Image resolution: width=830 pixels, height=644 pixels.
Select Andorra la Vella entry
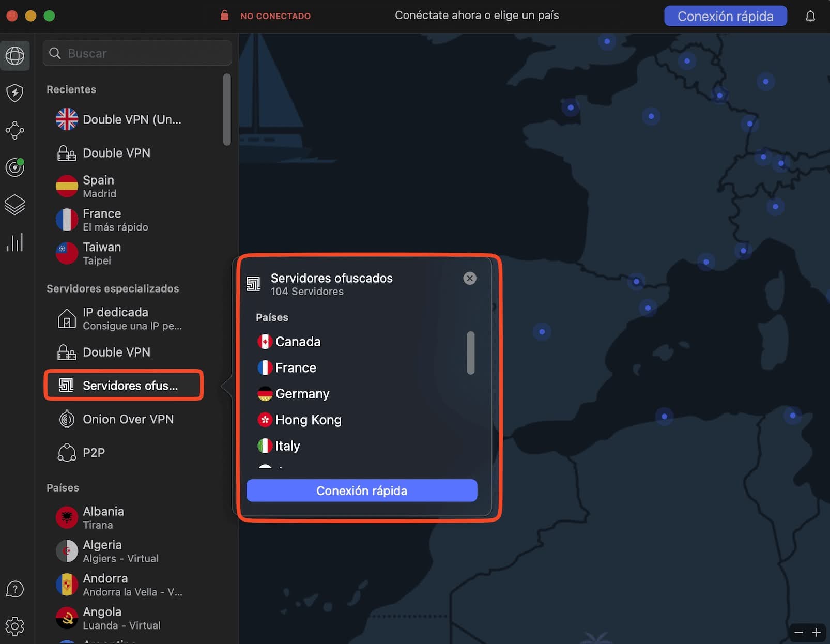pyautogui.click(x=119, y=585)
